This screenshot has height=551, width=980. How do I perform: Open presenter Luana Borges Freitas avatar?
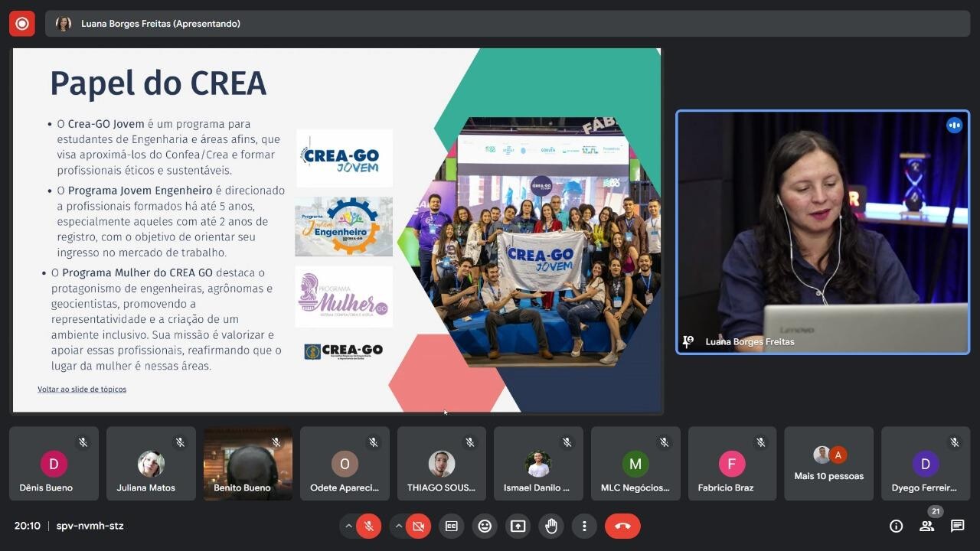point(64,24)
